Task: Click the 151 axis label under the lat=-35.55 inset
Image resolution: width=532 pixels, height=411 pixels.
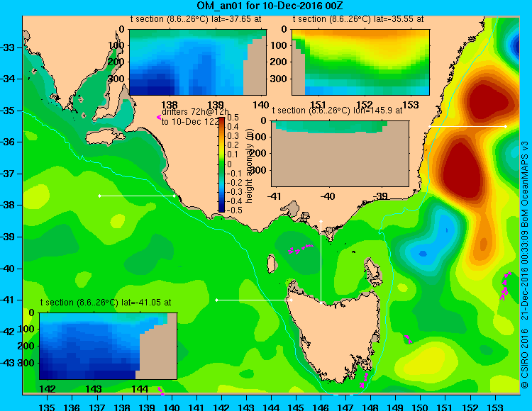Action: (318, 105)
